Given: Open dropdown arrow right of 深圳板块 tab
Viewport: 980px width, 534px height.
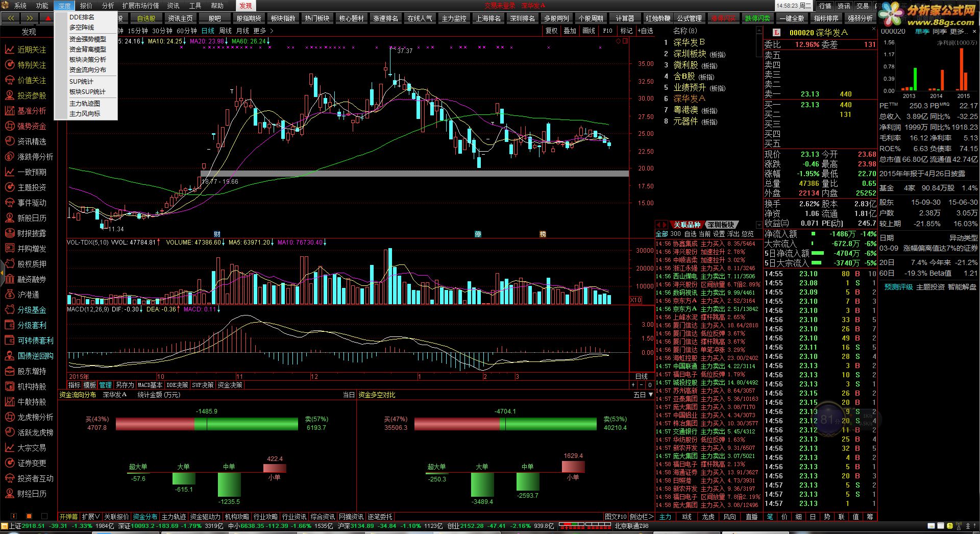Looking at the screenshot, I should pos(759,225).
